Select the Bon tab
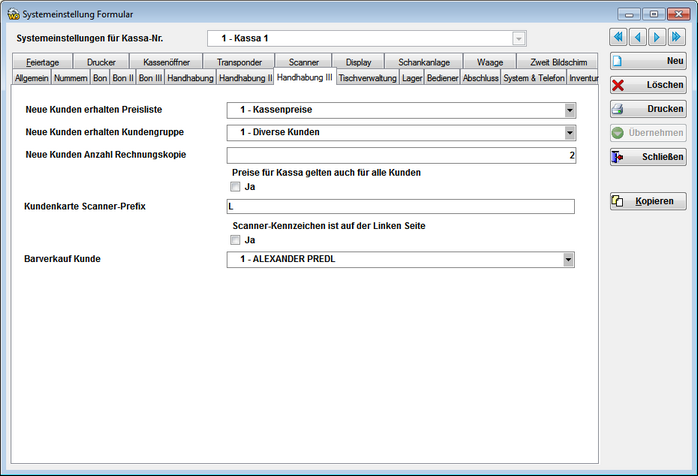The height and width of the screenshot is (476, 698). (100, 78)
